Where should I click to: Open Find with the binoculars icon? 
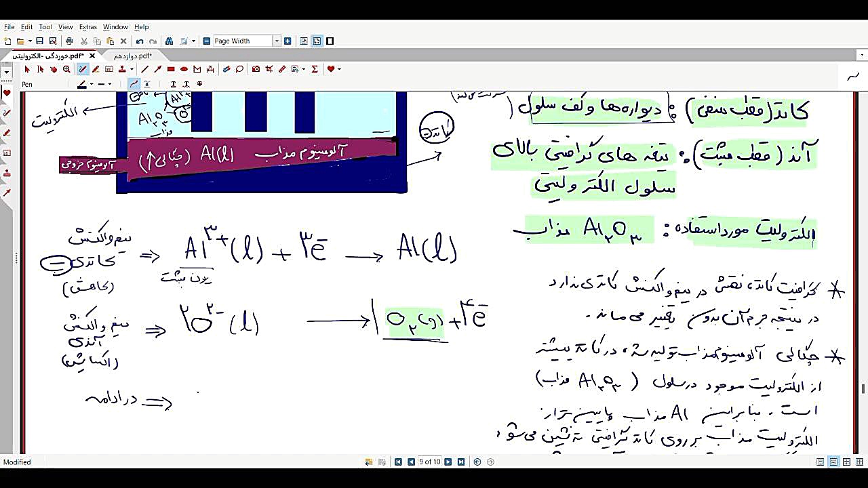(170, 41)
